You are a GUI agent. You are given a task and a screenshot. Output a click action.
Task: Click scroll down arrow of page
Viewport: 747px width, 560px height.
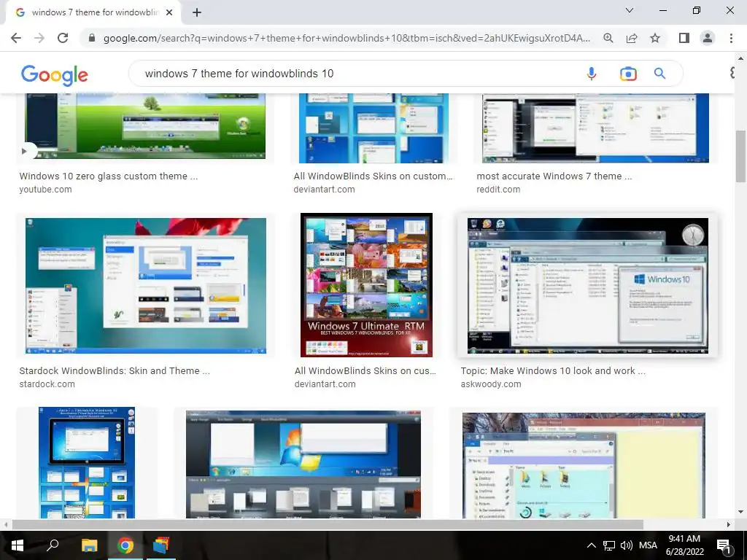740,512
